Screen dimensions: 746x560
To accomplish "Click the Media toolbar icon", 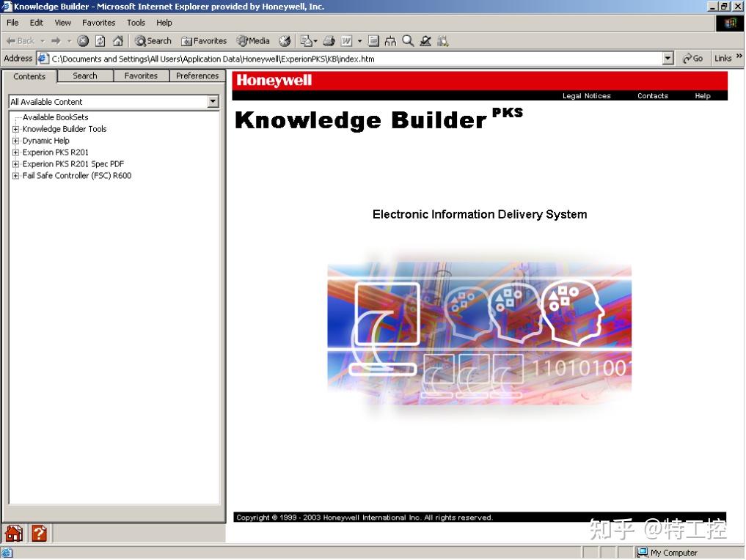I will [252, 41].
